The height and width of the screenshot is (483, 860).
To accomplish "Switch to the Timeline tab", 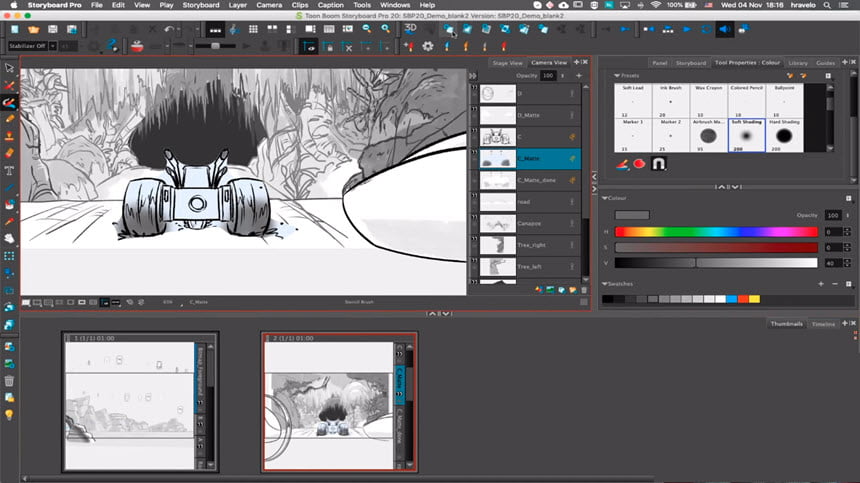I will pyautogui.click(x=823, y=324).
